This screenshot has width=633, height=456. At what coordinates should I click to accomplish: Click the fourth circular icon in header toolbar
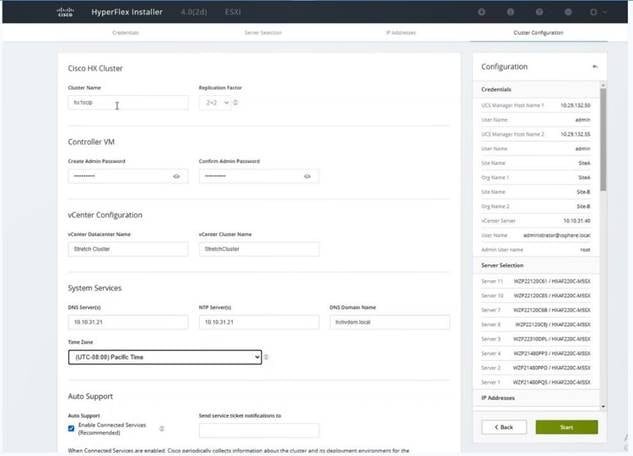click(568, 12)
